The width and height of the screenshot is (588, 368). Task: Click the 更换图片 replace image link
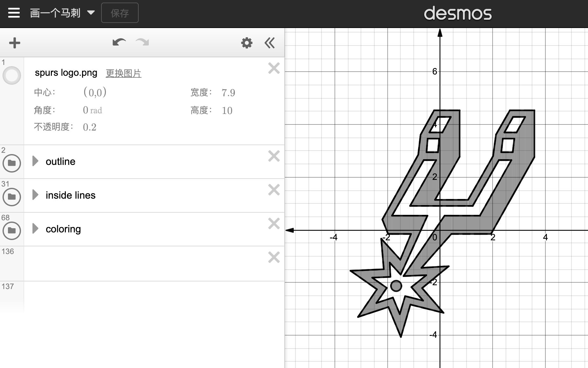pyautogui.click(x=123, y=73)
